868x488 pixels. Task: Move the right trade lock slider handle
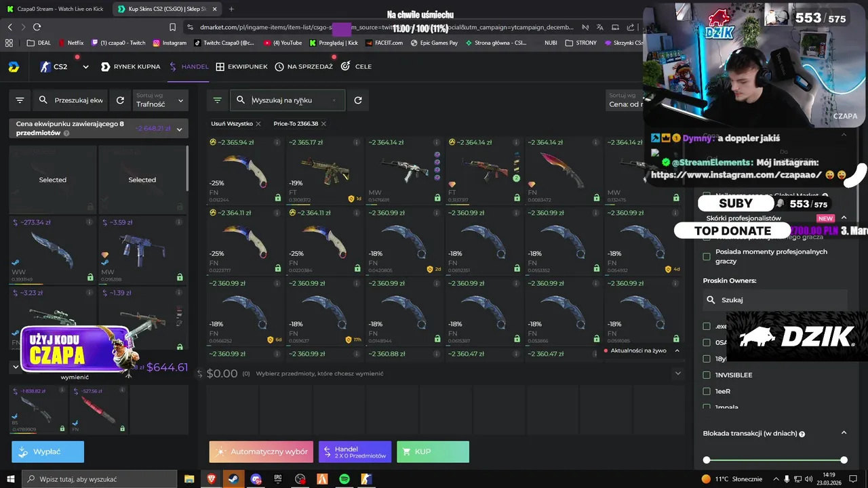(x=844, y=460)
